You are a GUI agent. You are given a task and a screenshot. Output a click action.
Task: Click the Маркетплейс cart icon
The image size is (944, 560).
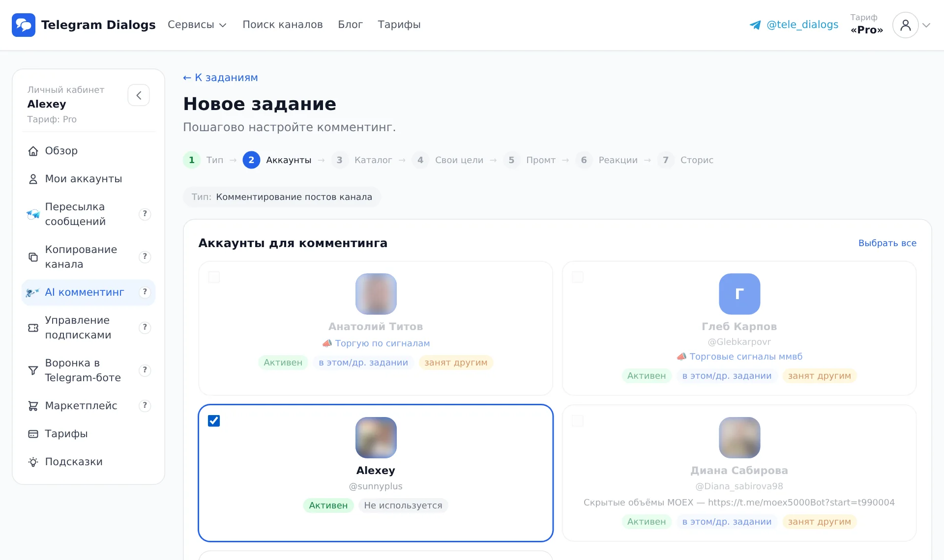coord(33,406)
